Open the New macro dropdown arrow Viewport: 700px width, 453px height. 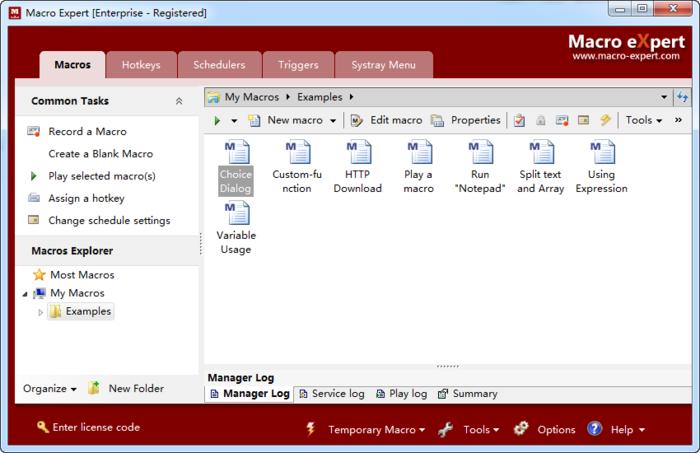tap(333, 121)
